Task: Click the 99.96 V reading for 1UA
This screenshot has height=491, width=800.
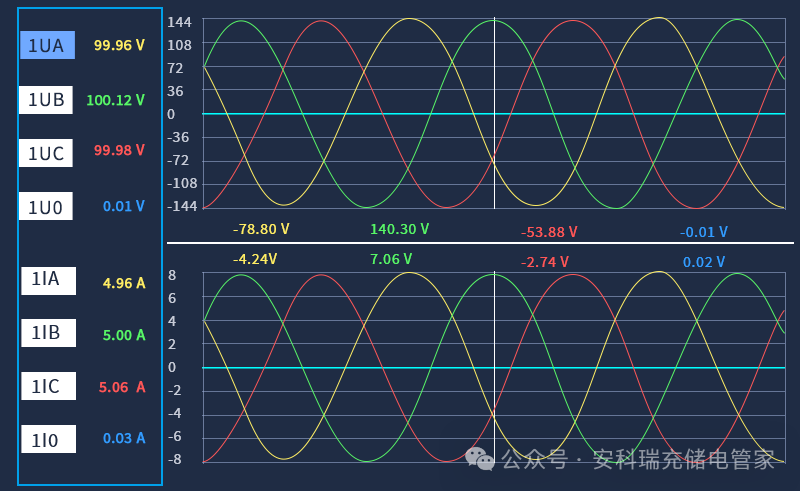Action: click(x=119, y=45)
